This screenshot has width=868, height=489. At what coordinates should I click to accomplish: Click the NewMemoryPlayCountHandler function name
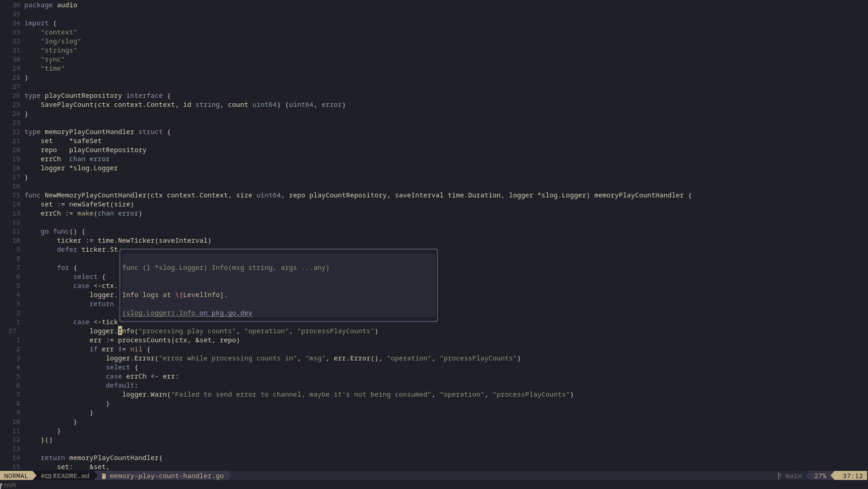tap(95, 195)
